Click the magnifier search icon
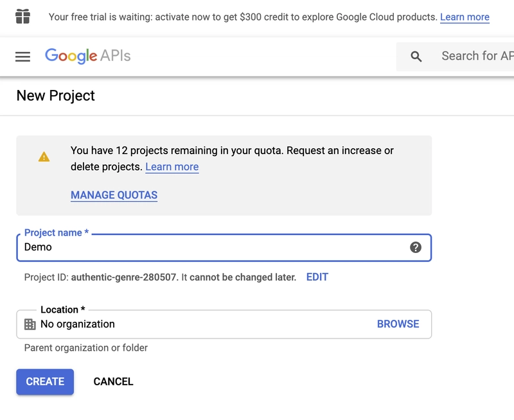The height and width of the screenshot is (420, 514). click(x=416, y=57)
